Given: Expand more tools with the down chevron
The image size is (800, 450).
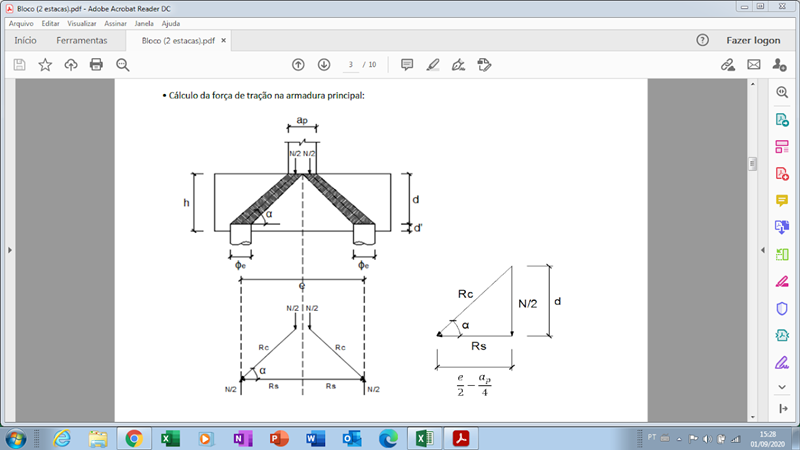Looking at the screenshot, I should (x=782, y=387).
